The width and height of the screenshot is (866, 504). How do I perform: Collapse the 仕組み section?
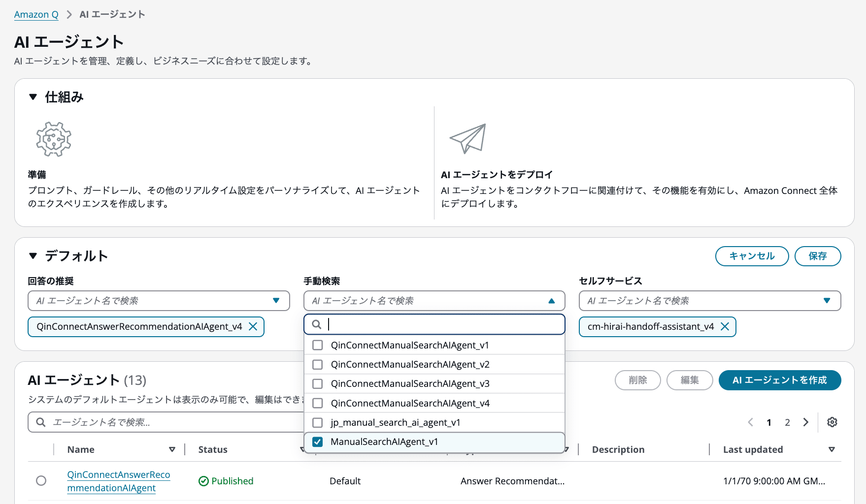33,97
